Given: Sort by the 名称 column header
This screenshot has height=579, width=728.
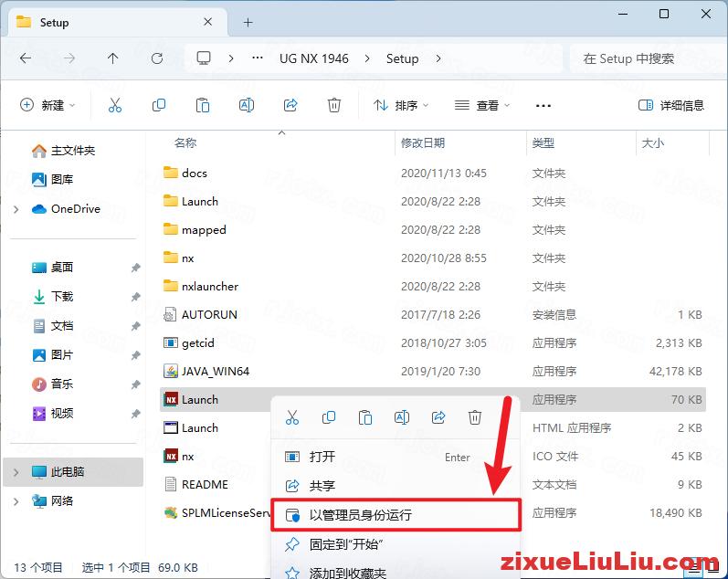Looking at the screenshot, I should 185,143.
